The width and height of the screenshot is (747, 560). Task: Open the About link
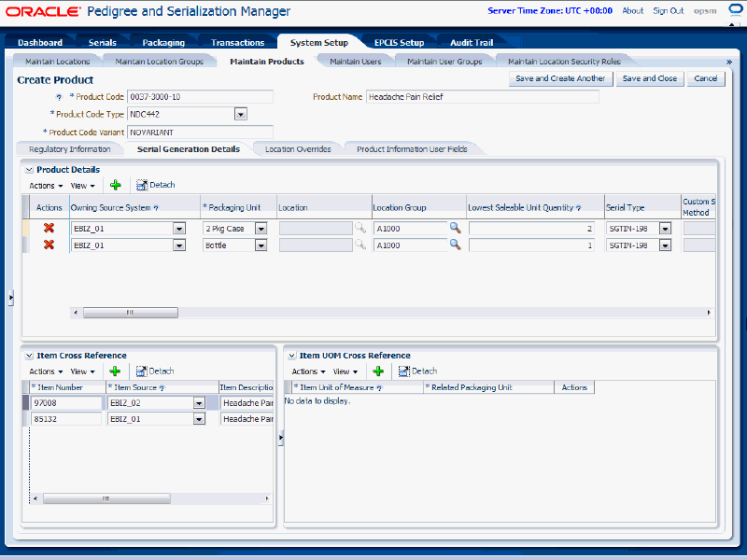[x=633, y=10]
